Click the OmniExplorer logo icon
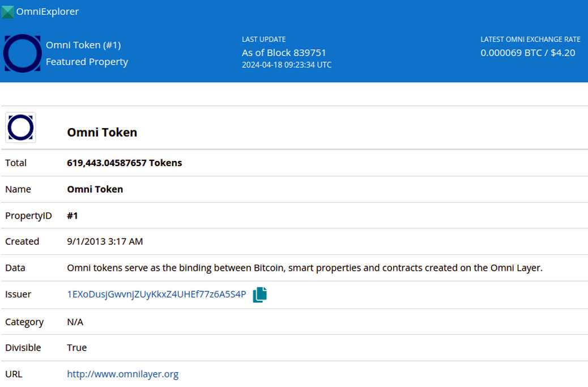Image resolution: width=588 pixels, height=387 pixels. (x=7, y=12)
